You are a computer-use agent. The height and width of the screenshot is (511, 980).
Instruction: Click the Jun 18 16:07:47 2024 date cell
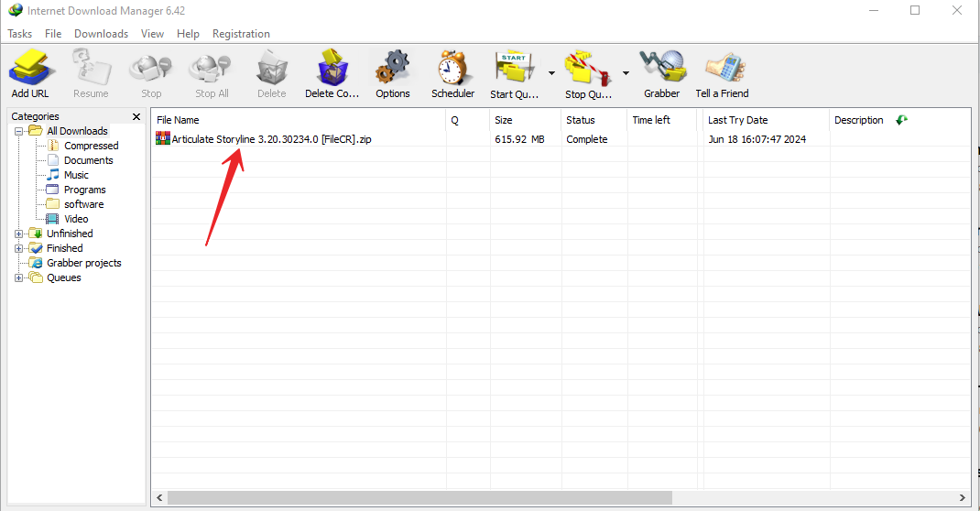[x=757, y=138]
